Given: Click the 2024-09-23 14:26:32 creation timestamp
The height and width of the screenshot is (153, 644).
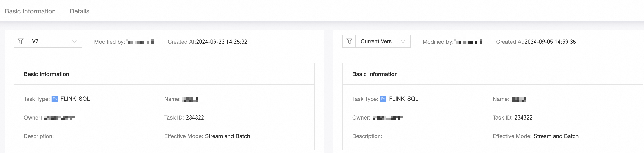Looking at the screenshot, I should point(221,42).
